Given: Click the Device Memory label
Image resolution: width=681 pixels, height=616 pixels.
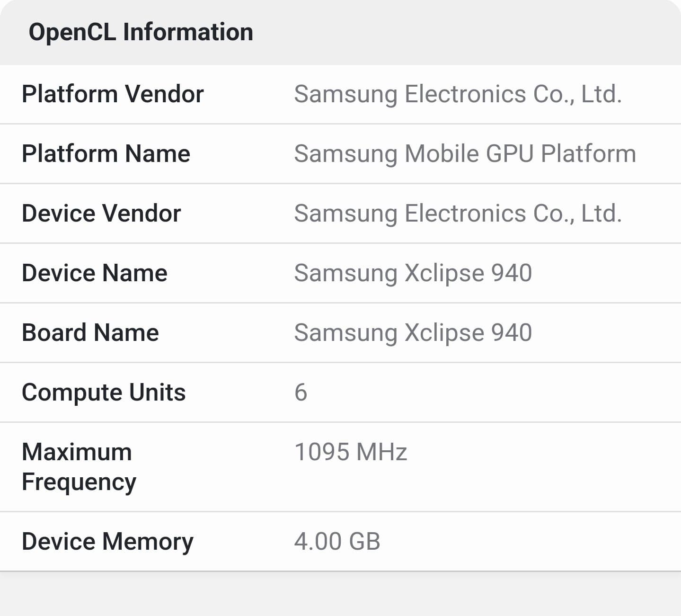Looking at the screenshot, I should tap(107, 541).
